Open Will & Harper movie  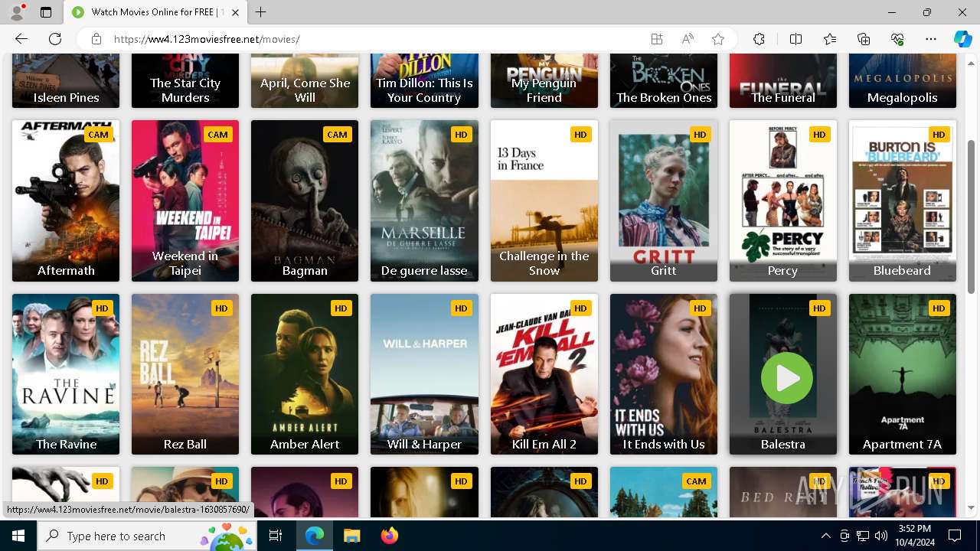click(424, 374)
